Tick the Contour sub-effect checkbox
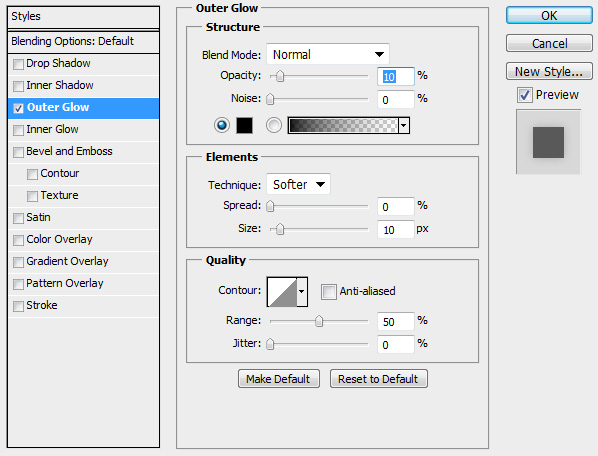 point(32,174)
